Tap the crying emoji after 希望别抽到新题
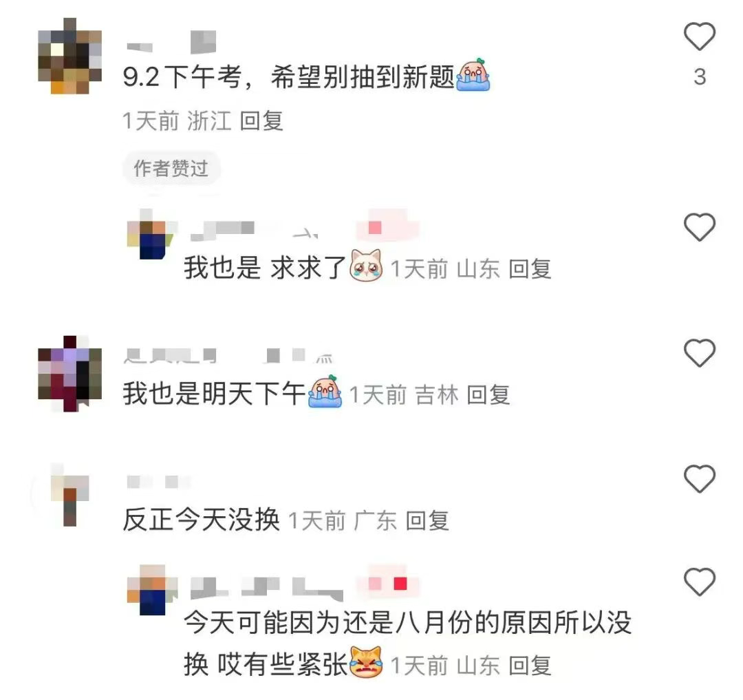 click(x=473, y=75)
